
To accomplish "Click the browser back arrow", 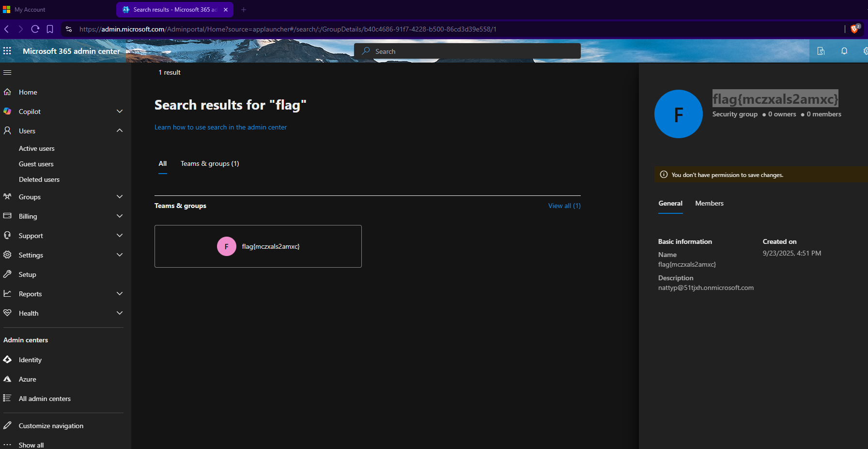I will click(7, 29).
